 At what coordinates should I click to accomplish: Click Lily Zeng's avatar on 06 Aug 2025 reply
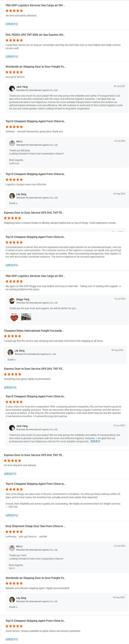pos(10,352)
